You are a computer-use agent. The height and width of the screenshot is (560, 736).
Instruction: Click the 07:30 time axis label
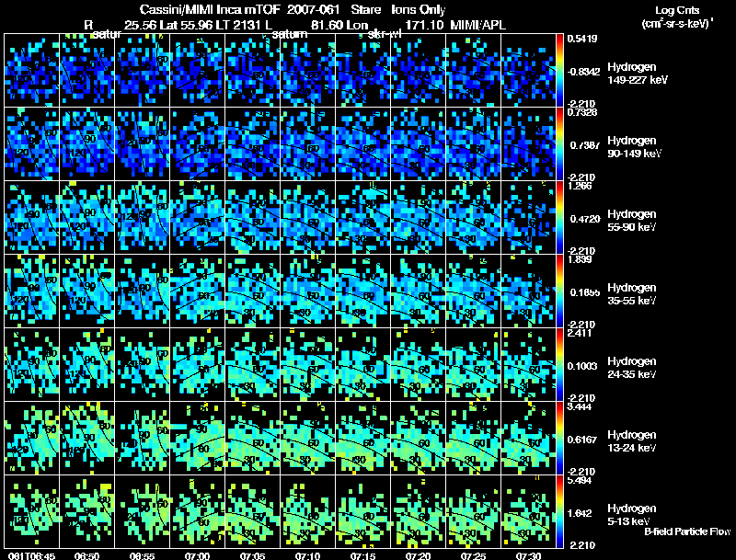(528, 555)
